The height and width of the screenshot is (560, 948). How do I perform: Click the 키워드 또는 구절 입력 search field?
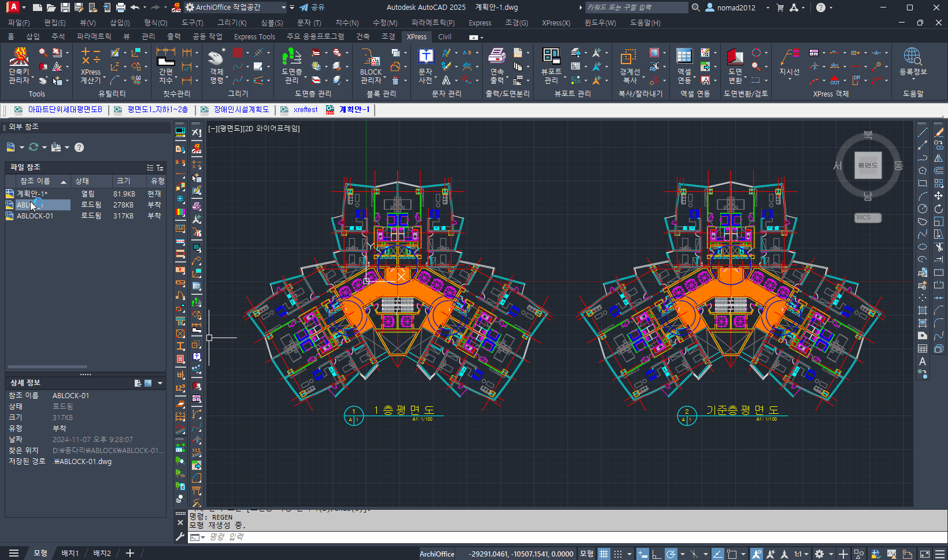click(x=636, y=8)
